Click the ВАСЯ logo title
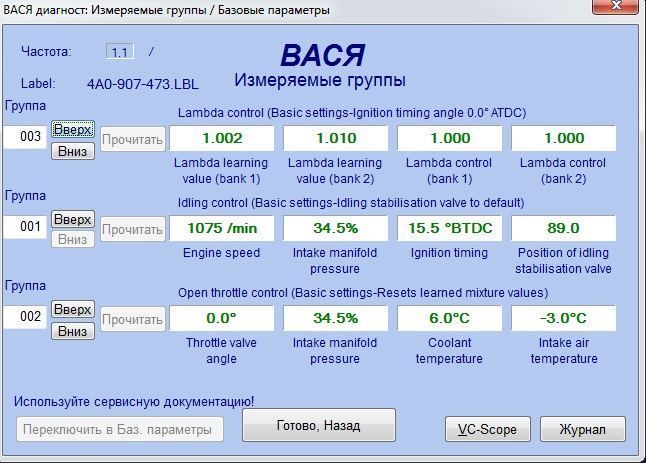 pos(323,55)
